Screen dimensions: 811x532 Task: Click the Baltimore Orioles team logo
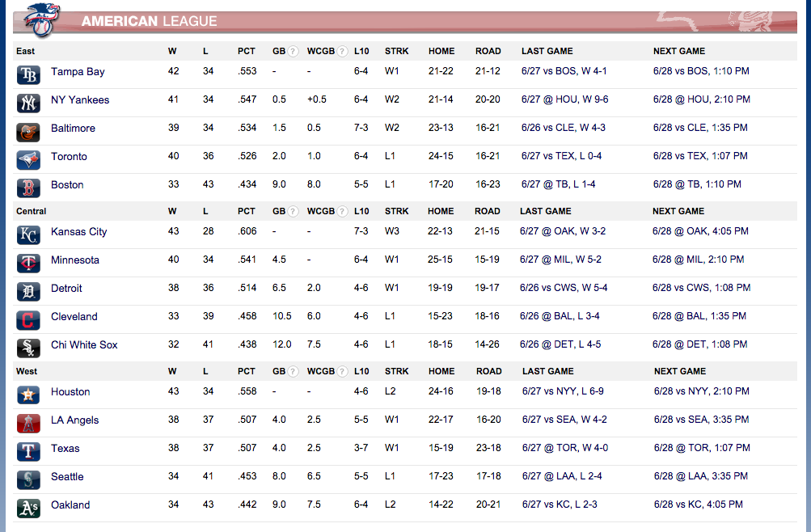click(x=28, y=132)
